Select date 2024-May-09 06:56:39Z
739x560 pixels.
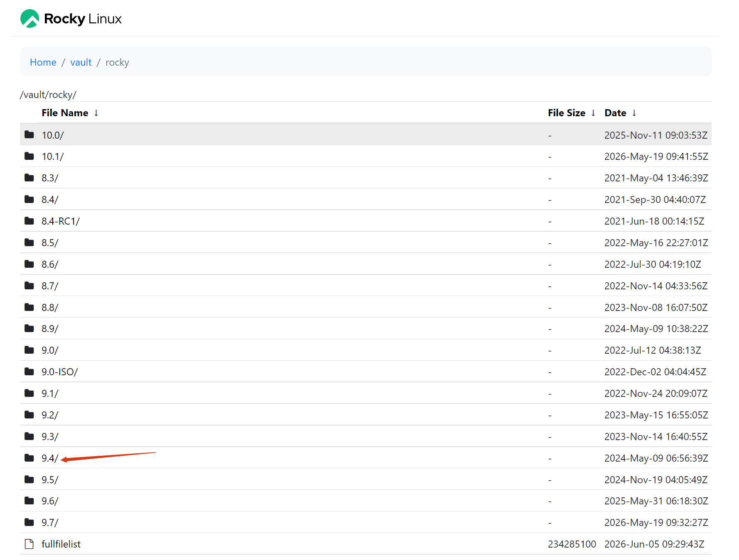point(656,458)
